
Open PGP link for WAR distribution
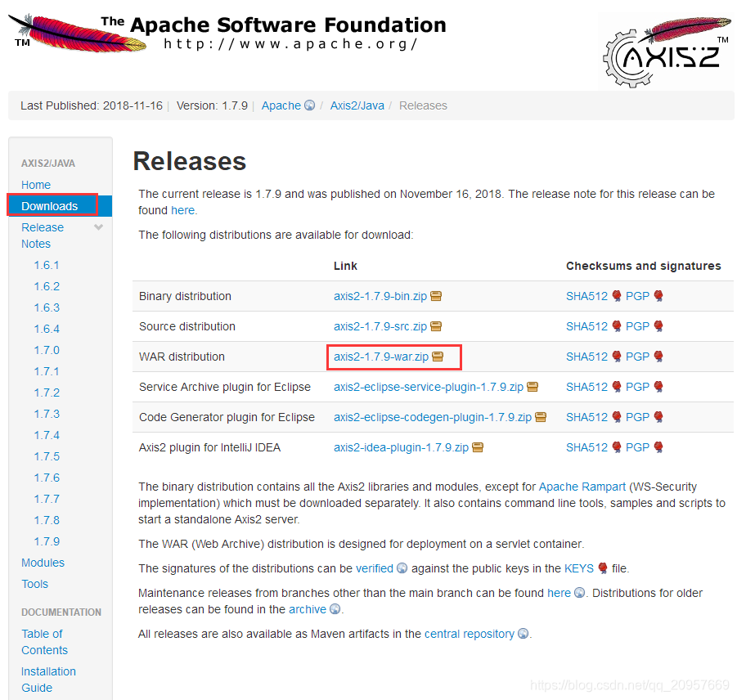[637, 357]
